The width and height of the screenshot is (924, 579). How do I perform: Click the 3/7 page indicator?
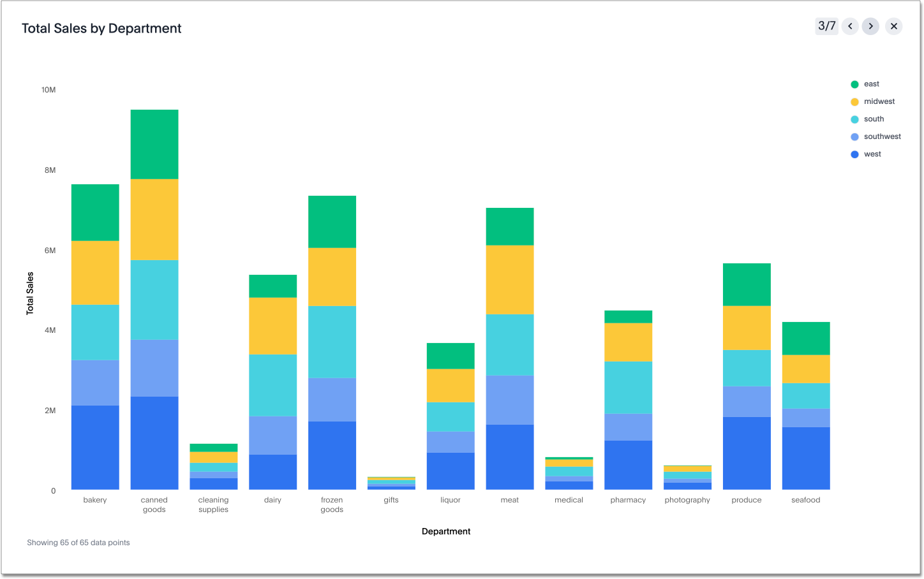[826, 26]
